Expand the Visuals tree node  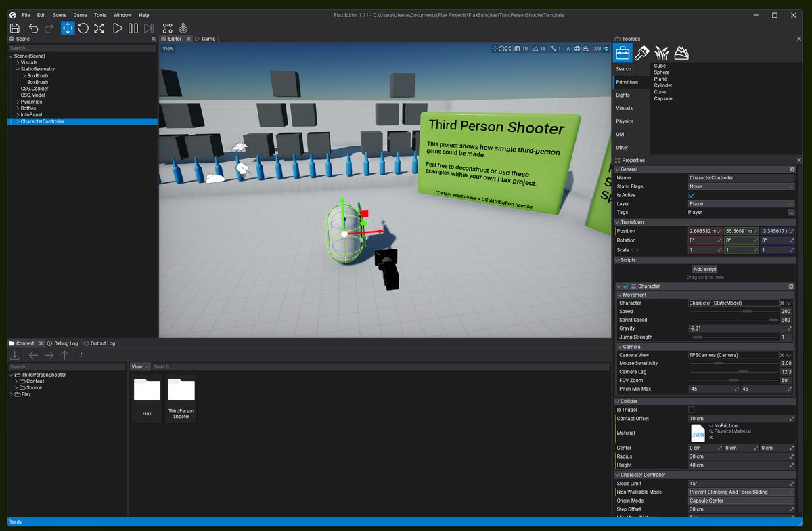point(18,62)
